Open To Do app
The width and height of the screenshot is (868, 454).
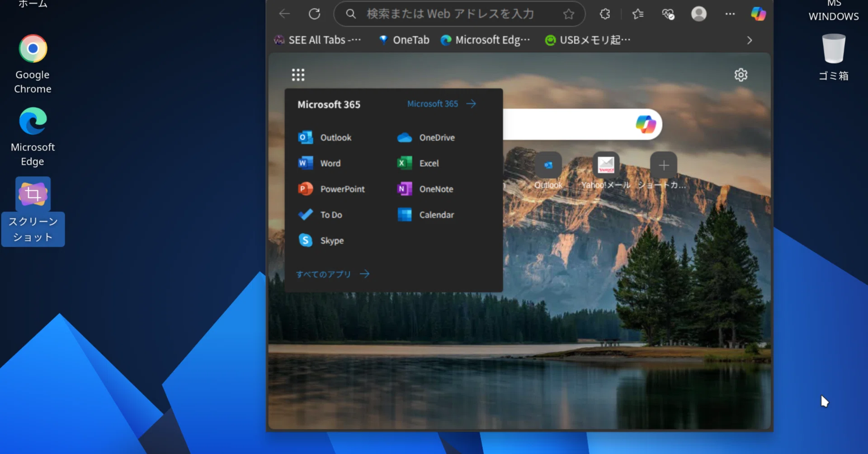(x=320, y=215)
